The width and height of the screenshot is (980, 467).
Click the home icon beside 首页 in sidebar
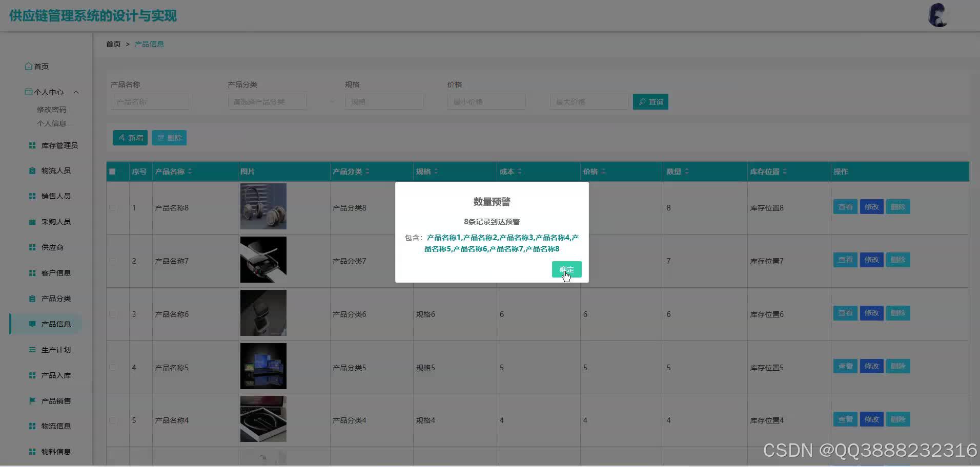click(x=29, y=66)
